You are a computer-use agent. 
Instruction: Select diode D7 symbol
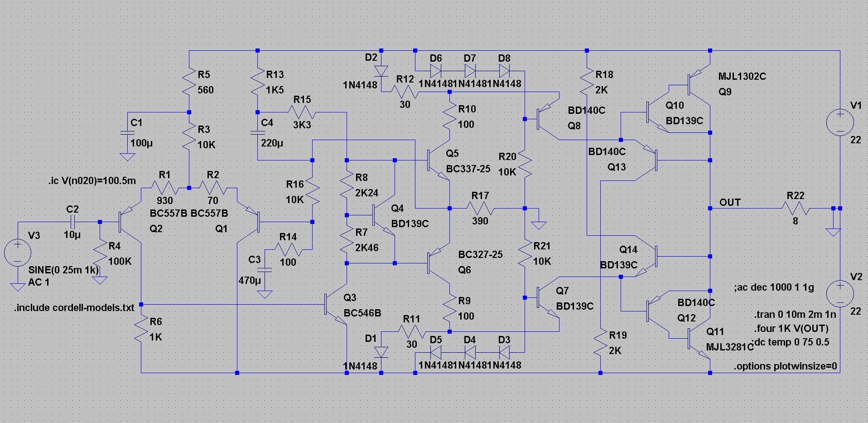(470, 71)
